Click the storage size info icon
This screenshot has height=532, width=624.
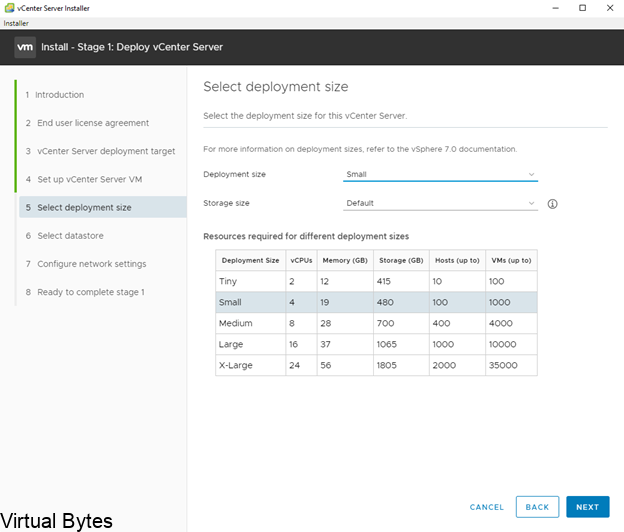552,204
